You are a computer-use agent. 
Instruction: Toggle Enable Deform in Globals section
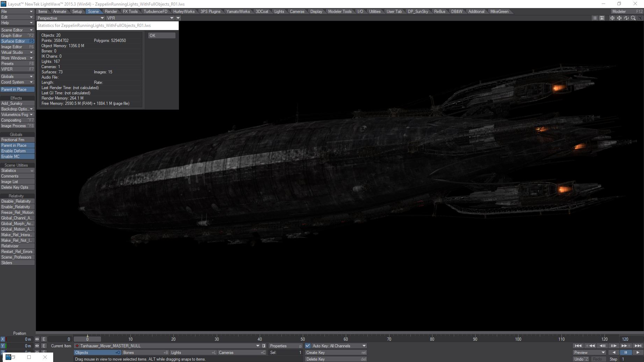tap(17, 151)
